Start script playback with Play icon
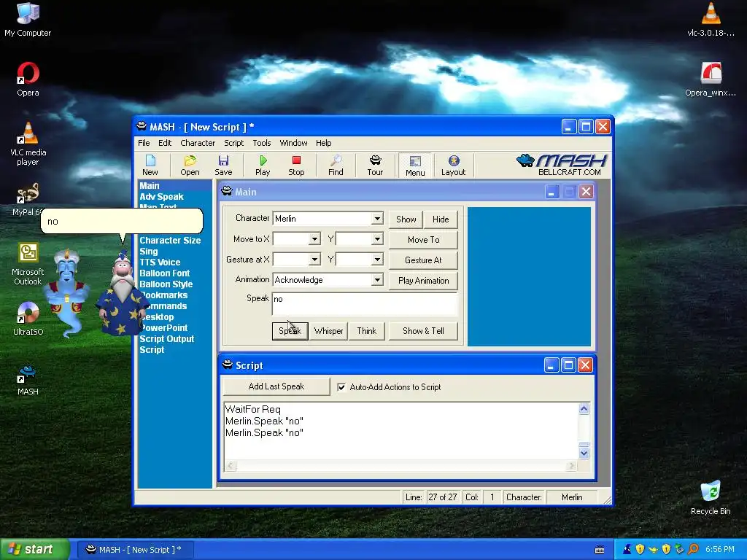The width and height of the screenshot is (747, 560). pos(263,166)
